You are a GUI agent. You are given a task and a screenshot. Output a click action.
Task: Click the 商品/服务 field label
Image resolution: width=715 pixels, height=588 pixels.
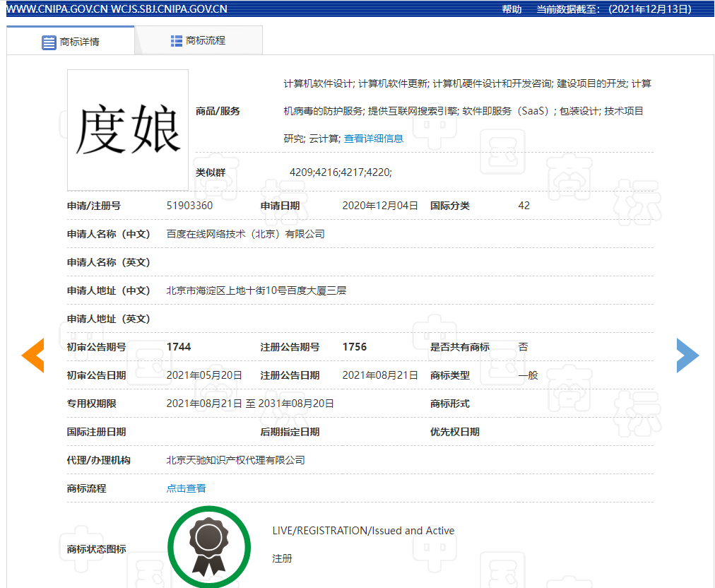tap(218, 111)
